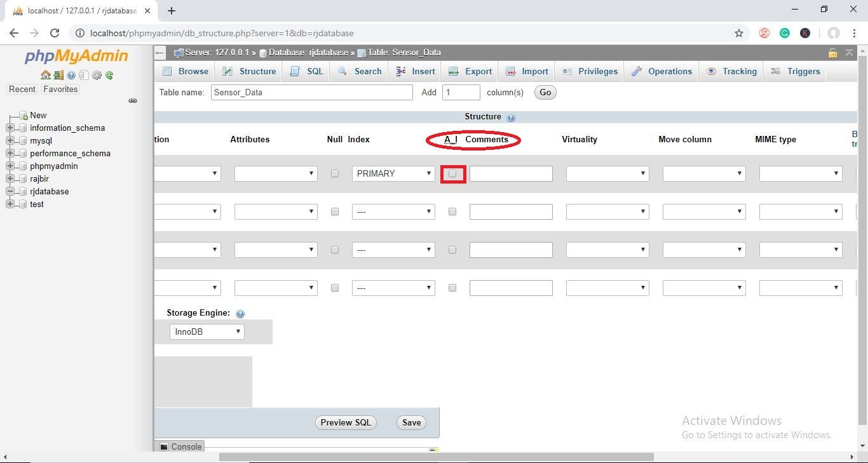The width and height of the screenshot is (868, 463).
Task: Refresh the navigation panel with the green icon
Action: coord(109,75)
